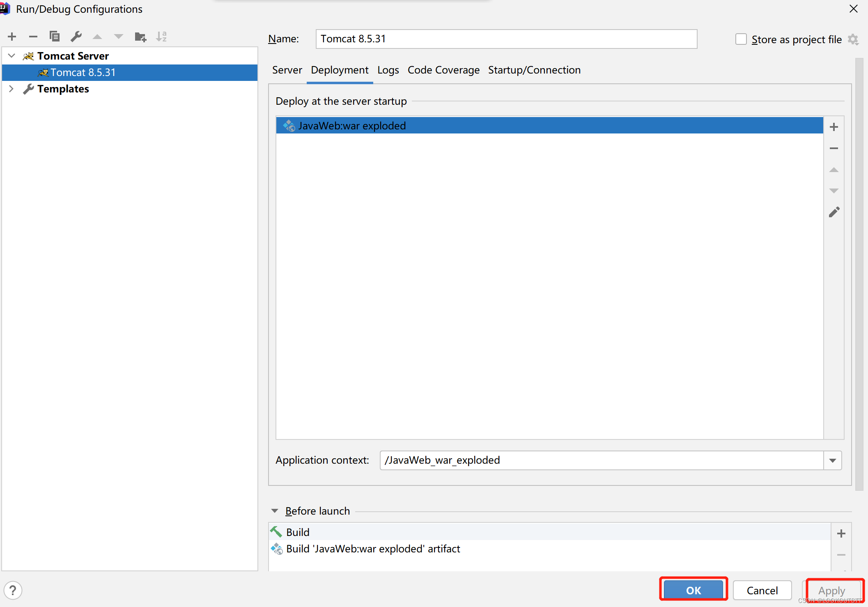Open the Application context dropdown
Viewport: 868px width, 607px height.
[x=833, y=460]
